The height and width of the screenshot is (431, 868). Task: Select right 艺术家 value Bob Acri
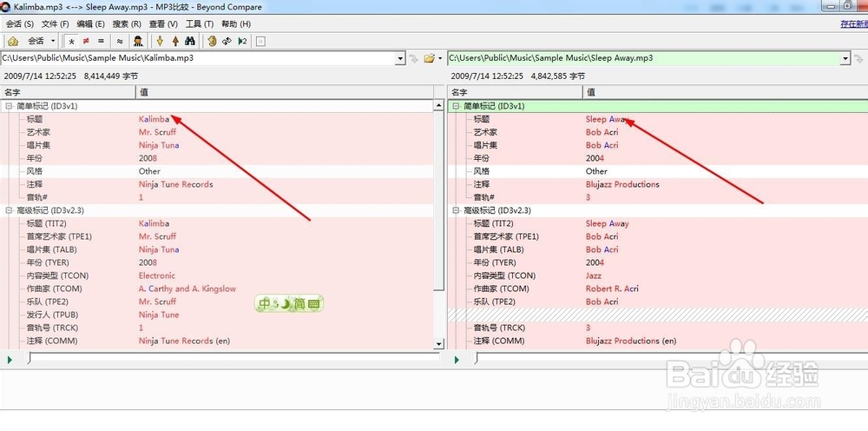tap(602, 132)
